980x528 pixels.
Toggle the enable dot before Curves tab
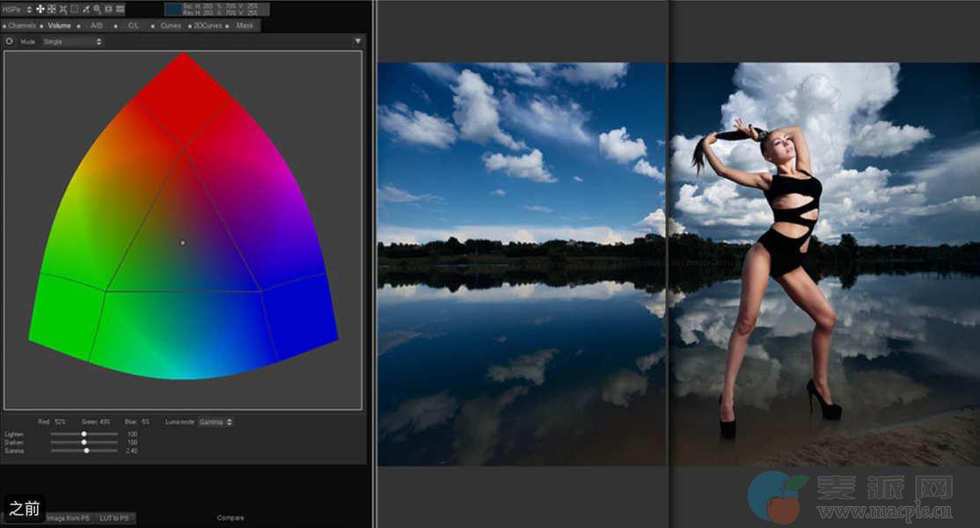[155, 26]
